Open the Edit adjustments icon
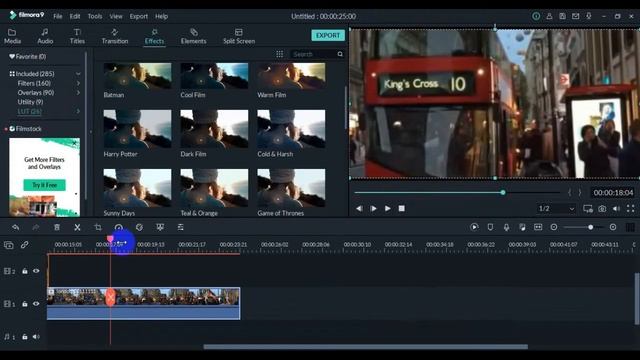Viewport: 640px width, 360px height. [x=180, y=227]
